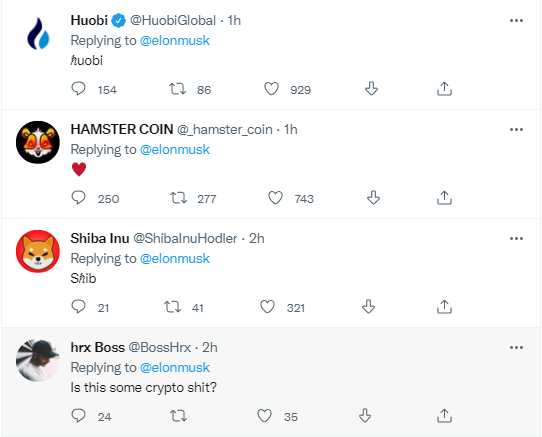Retweet the HAMSTER COIN reply

point(178,198)
